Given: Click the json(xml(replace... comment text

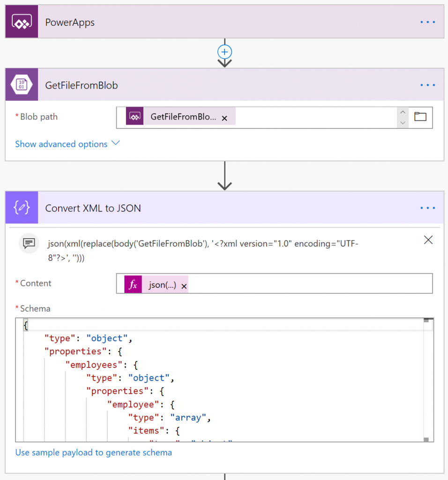Looking at the screenshot, I should (203, 251).
